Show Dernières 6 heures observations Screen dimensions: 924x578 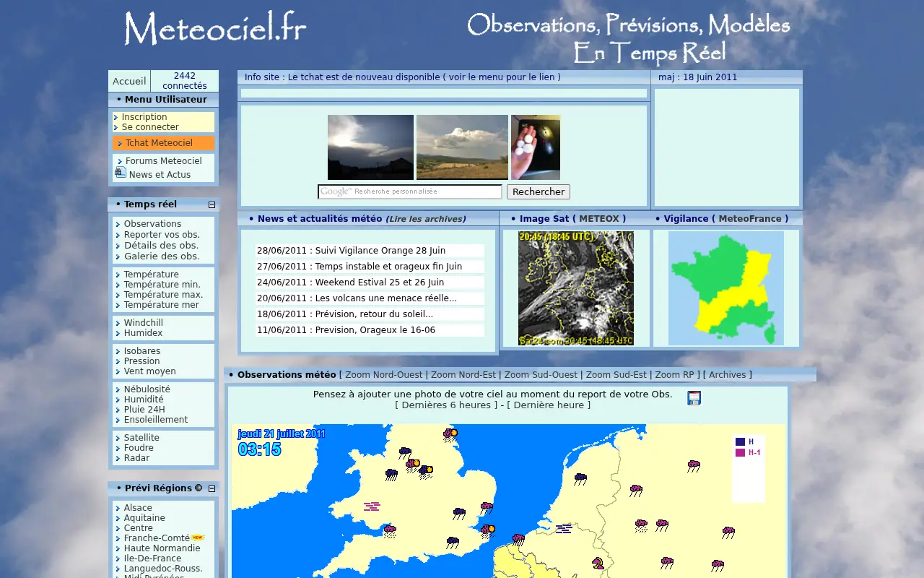446,405
